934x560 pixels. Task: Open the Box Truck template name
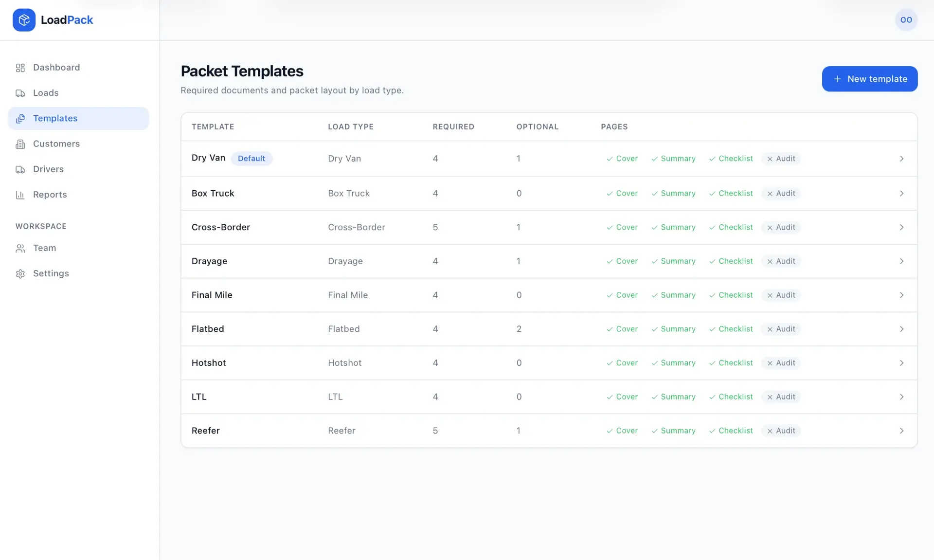click(213, 193)
